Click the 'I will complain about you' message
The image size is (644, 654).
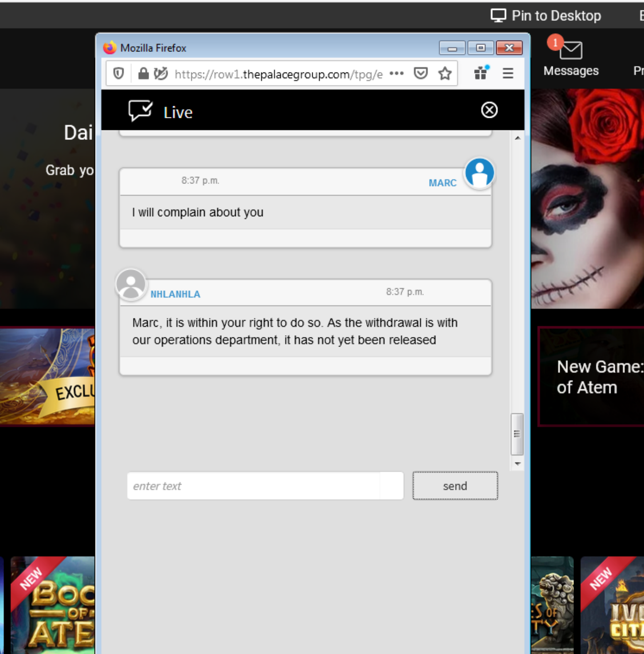[x=198, y=212]
